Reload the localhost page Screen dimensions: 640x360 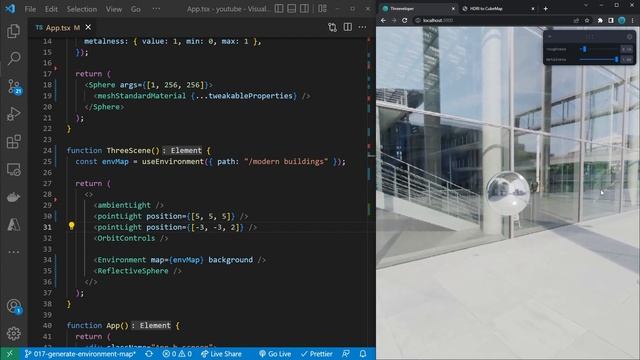click(404, 20)
